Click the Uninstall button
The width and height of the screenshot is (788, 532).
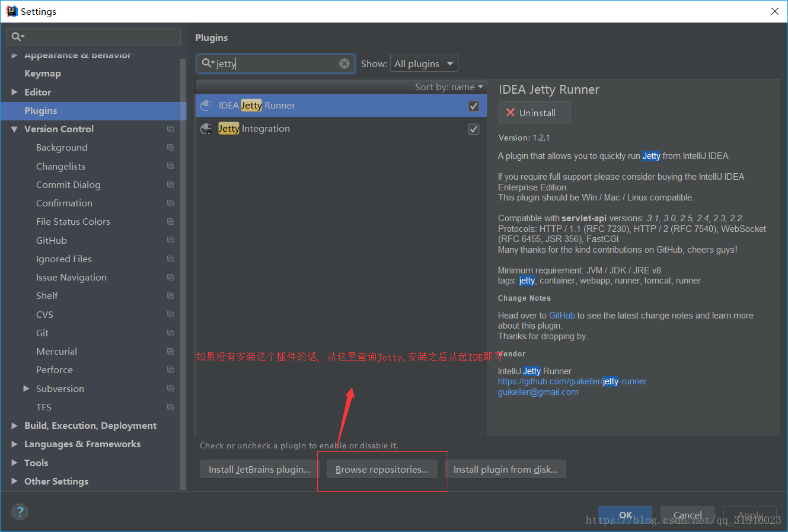[535, 113]
